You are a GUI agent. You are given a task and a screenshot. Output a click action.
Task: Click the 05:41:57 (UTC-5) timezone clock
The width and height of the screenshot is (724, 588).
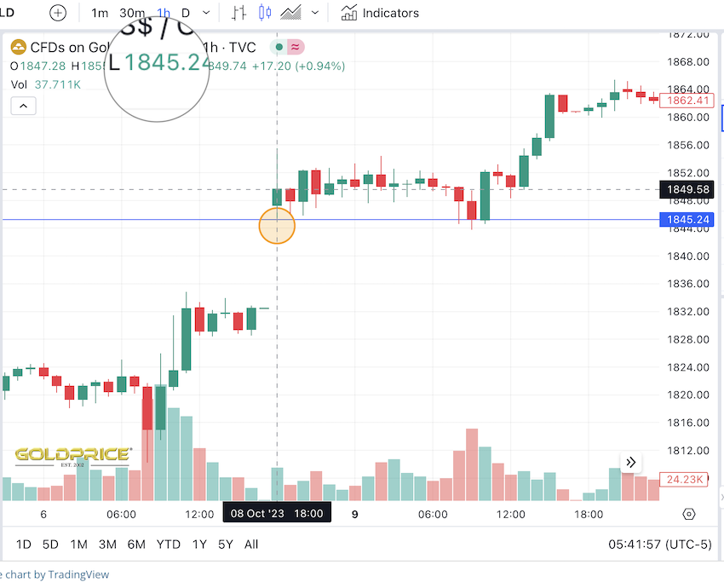point(658,544)
